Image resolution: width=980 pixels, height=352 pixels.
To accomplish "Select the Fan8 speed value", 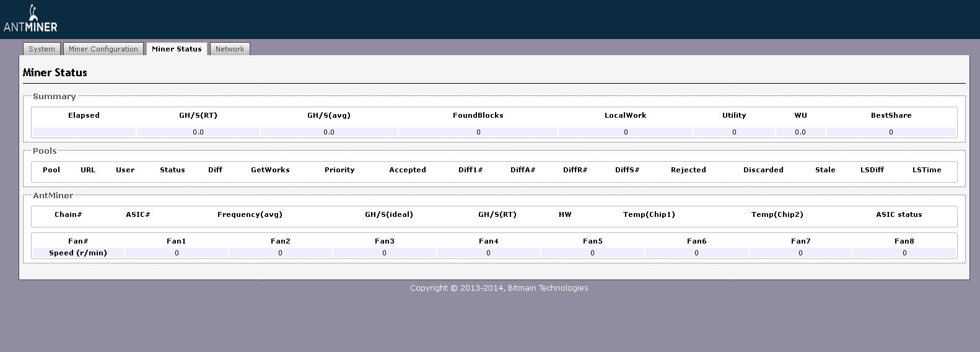I will point(904,253).
